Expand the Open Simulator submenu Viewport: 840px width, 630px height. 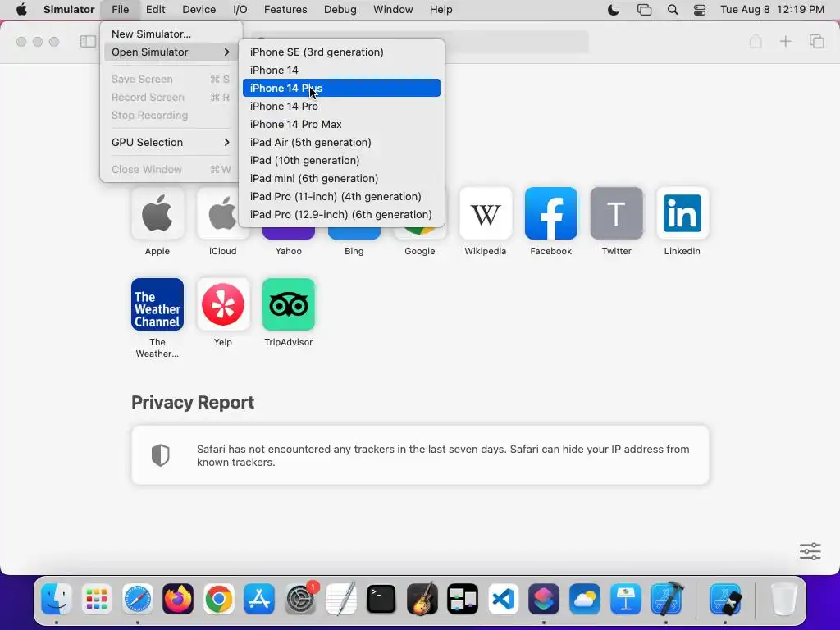point(171,52)
